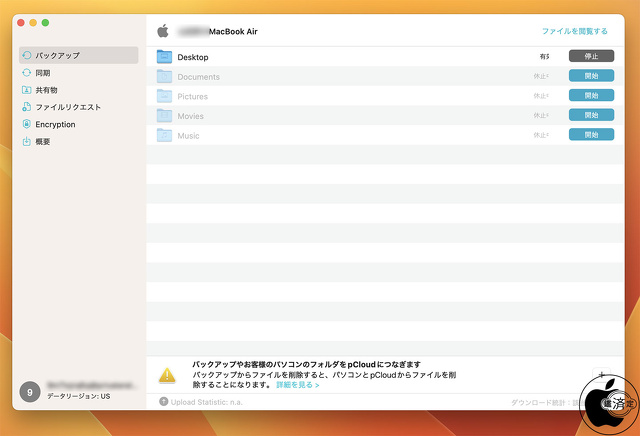Switch to the 同期 sidebar section
Viewport: 640px width, 436px height.
tap(27, 73)
